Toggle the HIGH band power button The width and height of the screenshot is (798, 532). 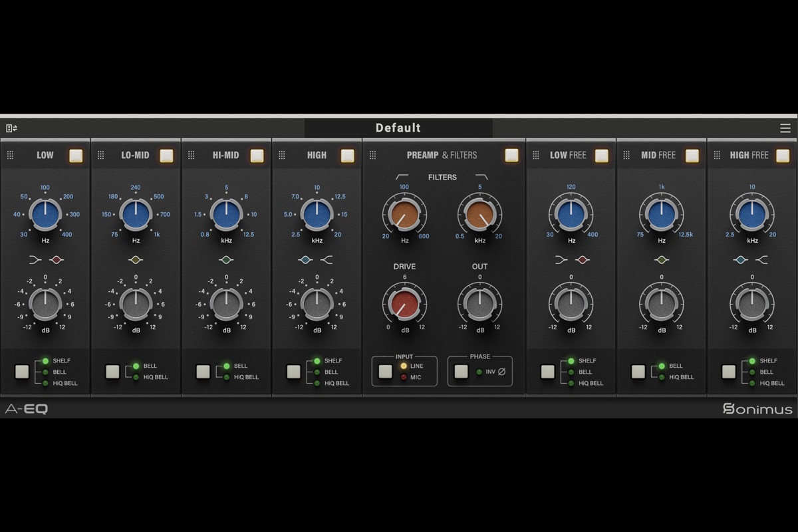pyautogui.click(x=347, y=155)
